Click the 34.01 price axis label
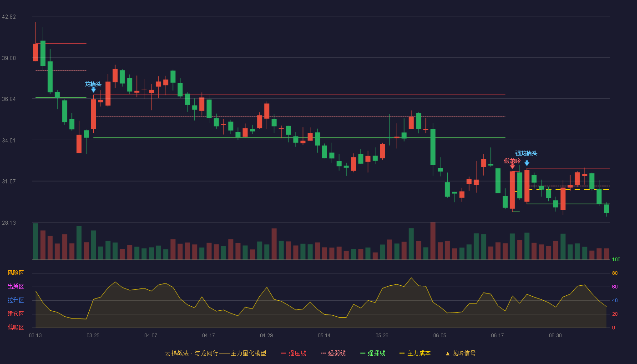637x364 pixels. tap(9, 140)
